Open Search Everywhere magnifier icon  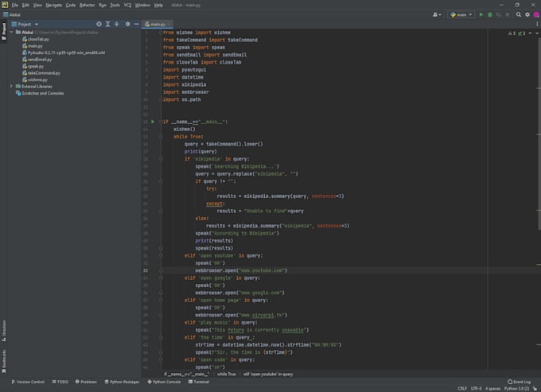pyautogui.click(x=518, y=14)
